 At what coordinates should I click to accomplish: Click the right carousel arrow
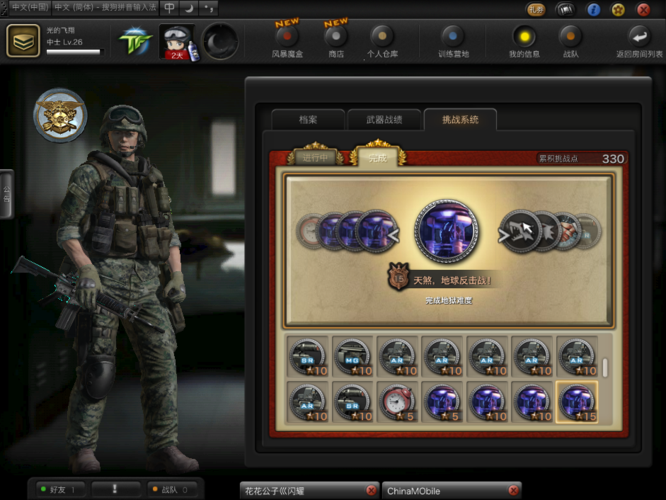(x=504, y=235)
